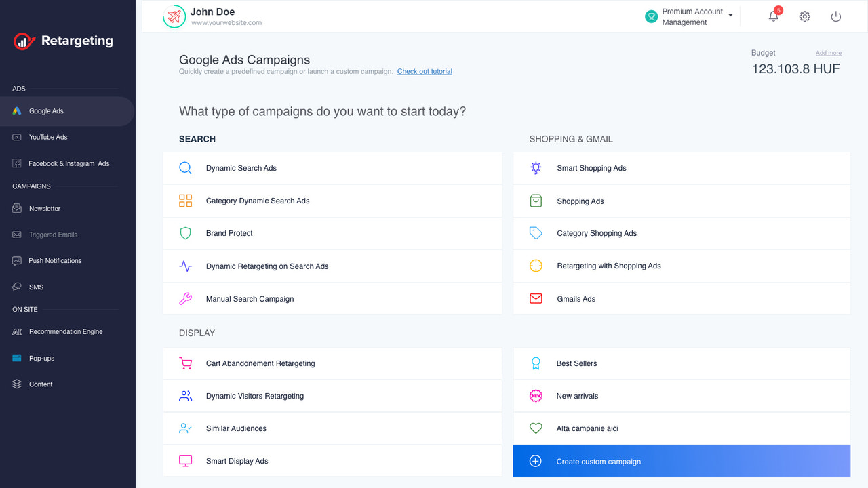Open the YouTube Ads section
The width and height of the screenshot is (868, 488).
click(47, 137)
